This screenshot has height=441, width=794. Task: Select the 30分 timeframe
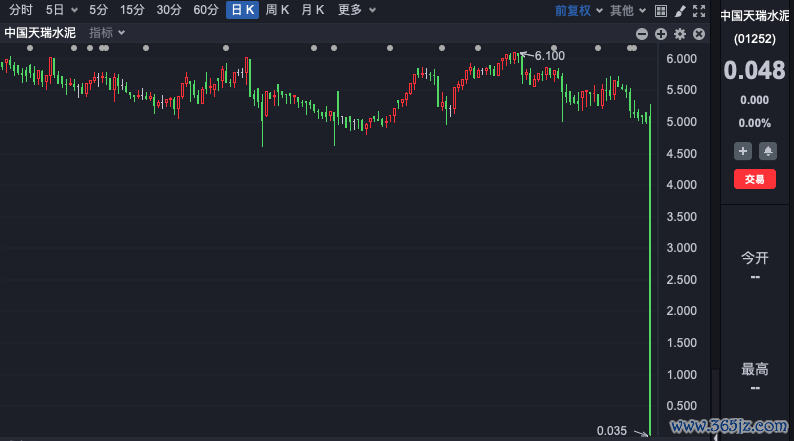[169, 10]
